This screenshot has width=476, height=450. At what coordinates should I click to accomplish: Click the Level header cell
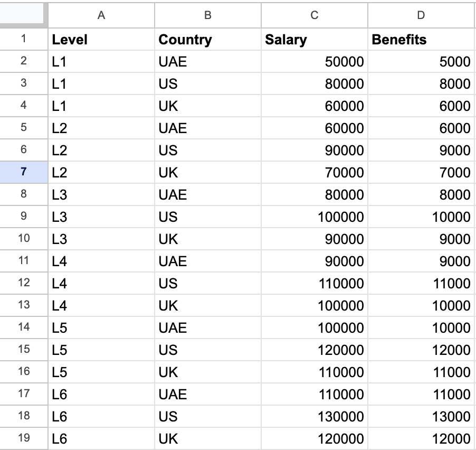[x=101, y=40]
